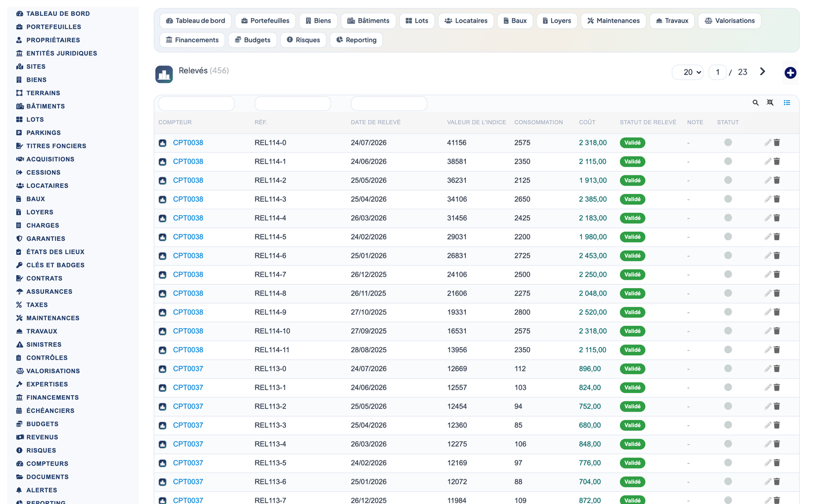
Task: Toggle status dot in REL113-6 row
Action: 728,481
